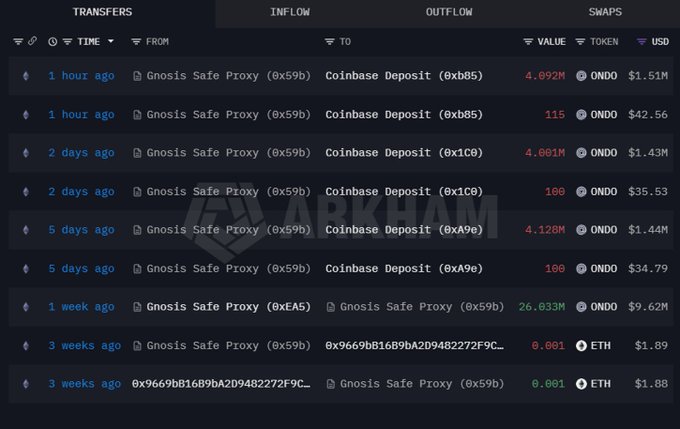Open the TIME column filter icon
Image resolution: width=680 pixels, height=429 pixels.
[67, 42]
